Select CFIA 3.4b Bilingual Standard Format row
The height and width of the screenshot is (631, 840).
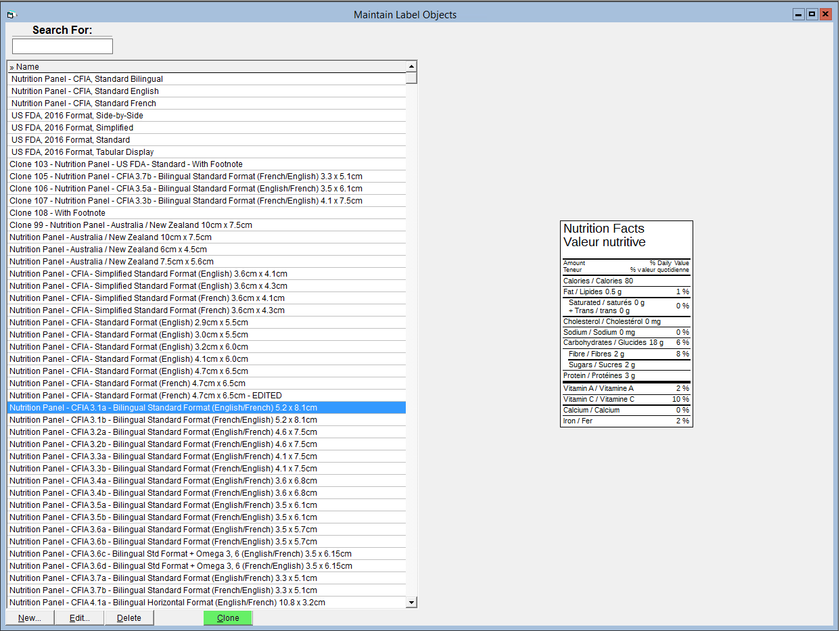[207, 493]
